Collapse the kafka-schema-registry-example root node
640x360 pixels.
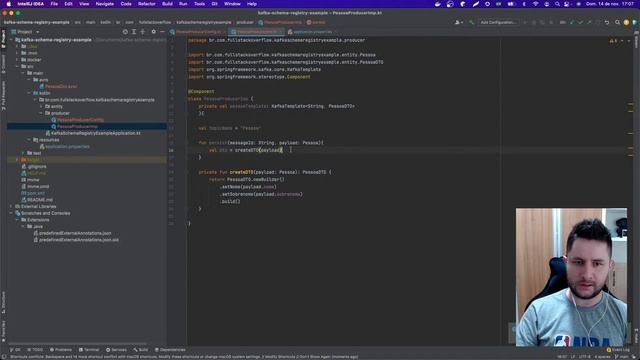(12, 40)
